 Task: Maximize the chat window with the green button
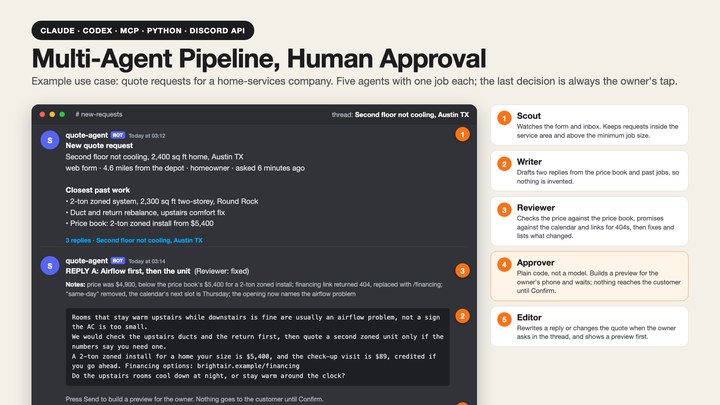[62, 114]
